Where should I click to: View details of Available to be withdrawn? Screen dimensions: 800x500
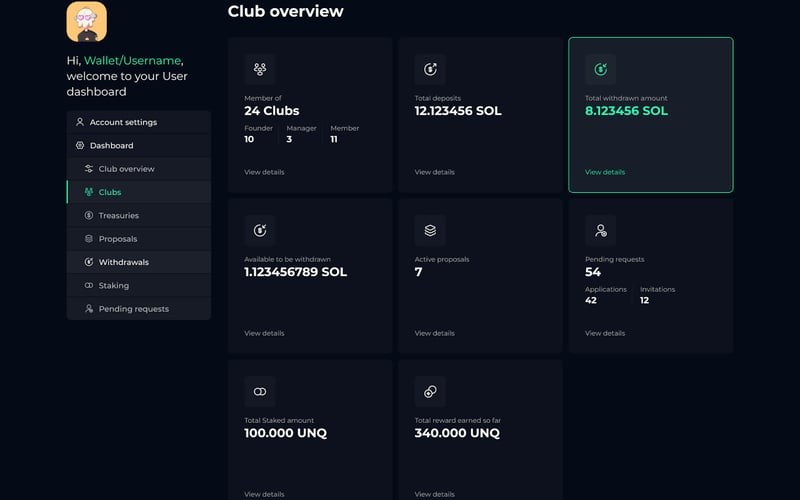[264, 333]
